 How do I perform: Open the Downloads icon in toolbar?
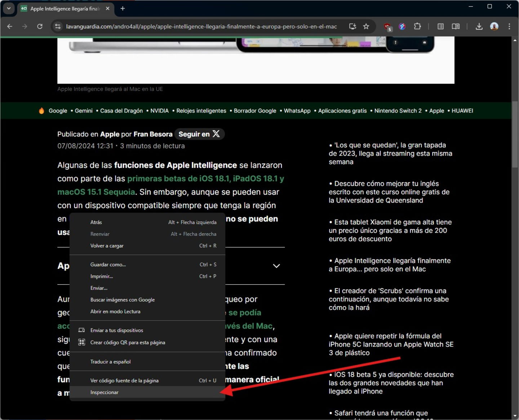pyautogui.click(x=479, y=26)
